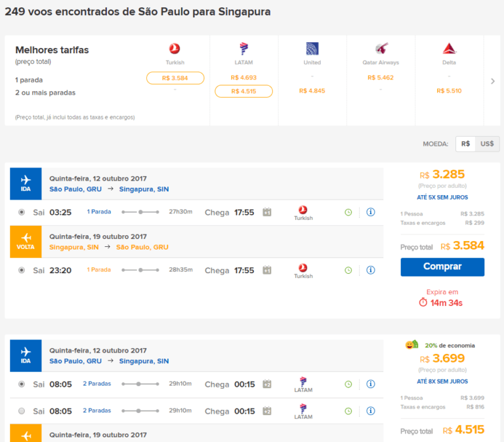Click green clock icon on 23:20 return flight
The height and width of the screenshot is (442, 504).
tap(348, 270)
